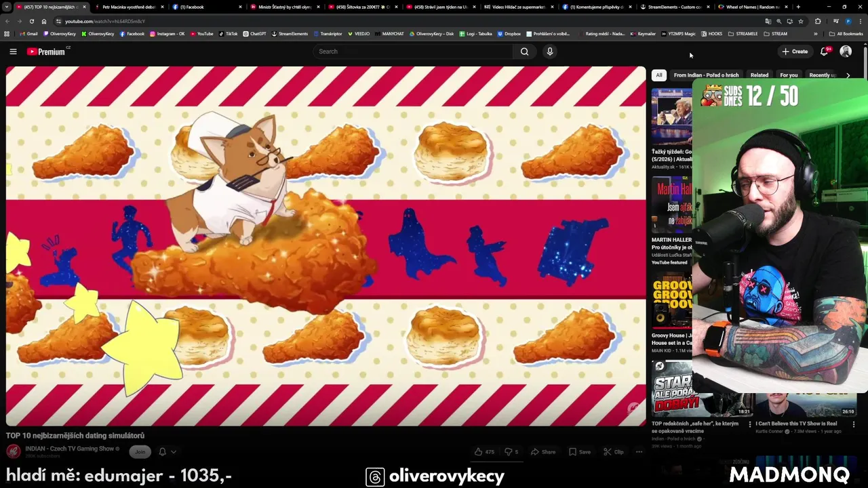Open the Groovy House recommended video thumbnail
868x488 pixels.
coord(672,300)
